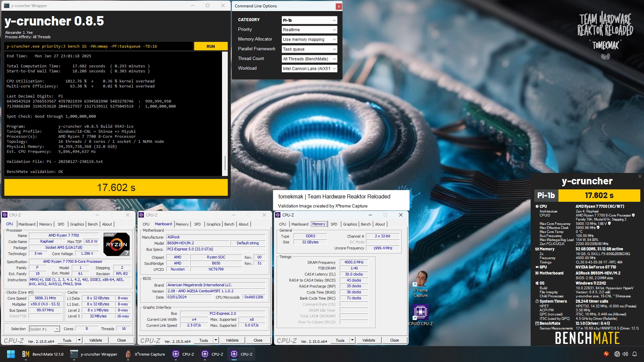Image resolution: width=644 pixels, height=362 pixels.
Task: Click the yellow RUN button in y-cruncher Wrapper
Action: (x=211, y=46)
